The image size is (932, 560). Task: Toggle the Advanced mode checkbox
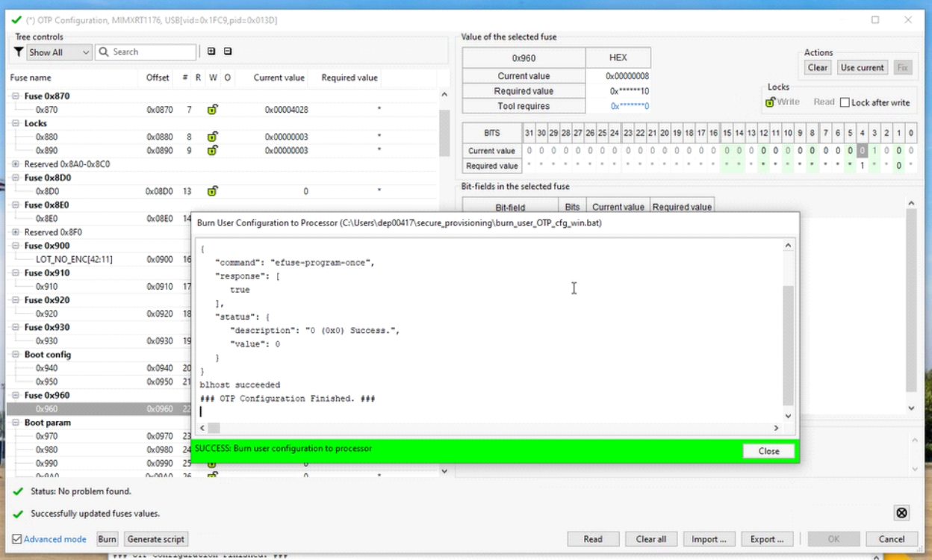(x=17, y=539)
